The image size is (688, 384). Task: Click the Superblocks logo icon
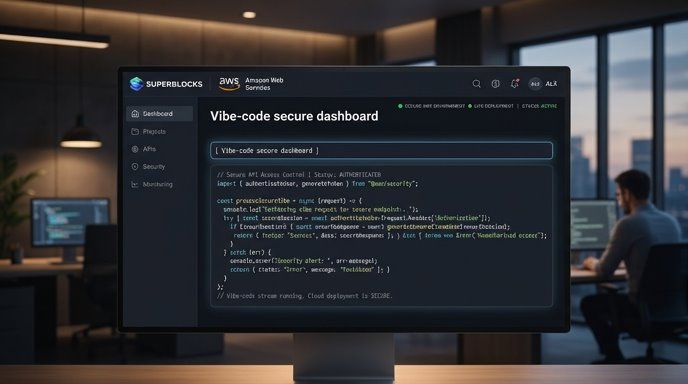136,83
